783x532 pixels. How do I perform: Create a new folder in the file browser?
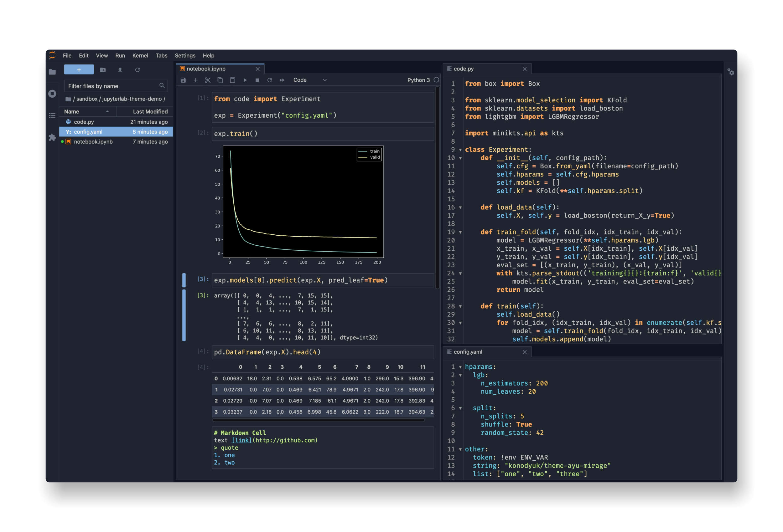(x=103, y=70)
